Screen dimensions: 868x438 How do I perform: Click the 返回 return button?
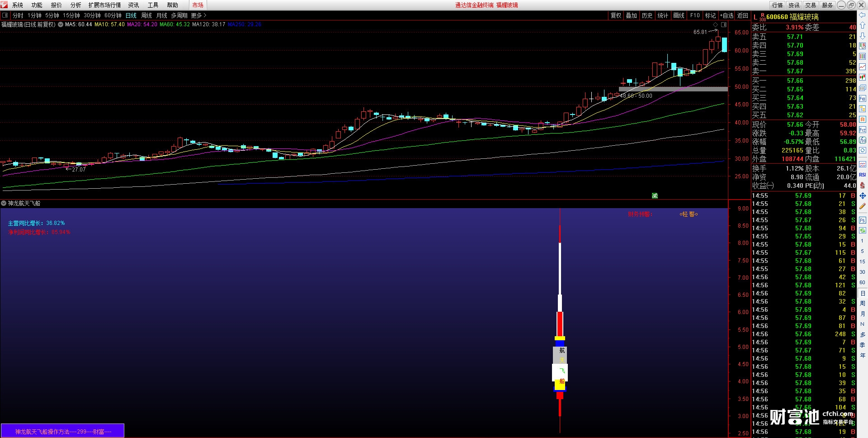pos(743,15)
